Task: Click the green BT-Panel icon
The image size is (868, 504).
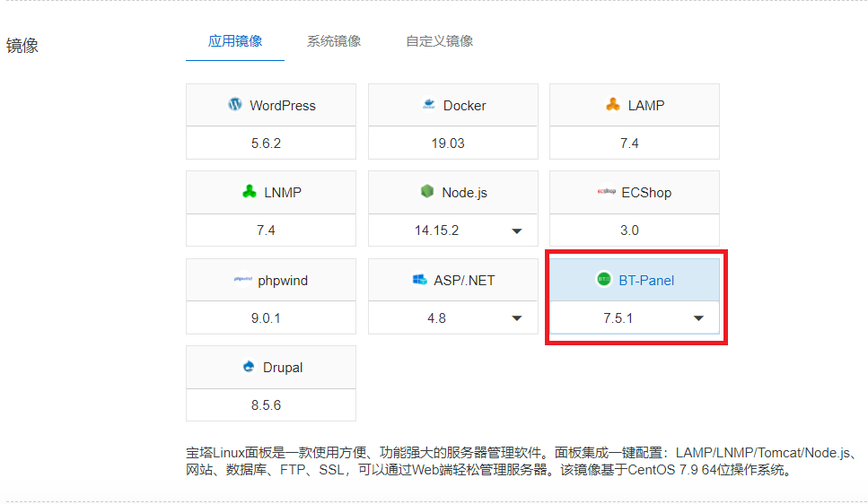Action: (x=603, y=280)
